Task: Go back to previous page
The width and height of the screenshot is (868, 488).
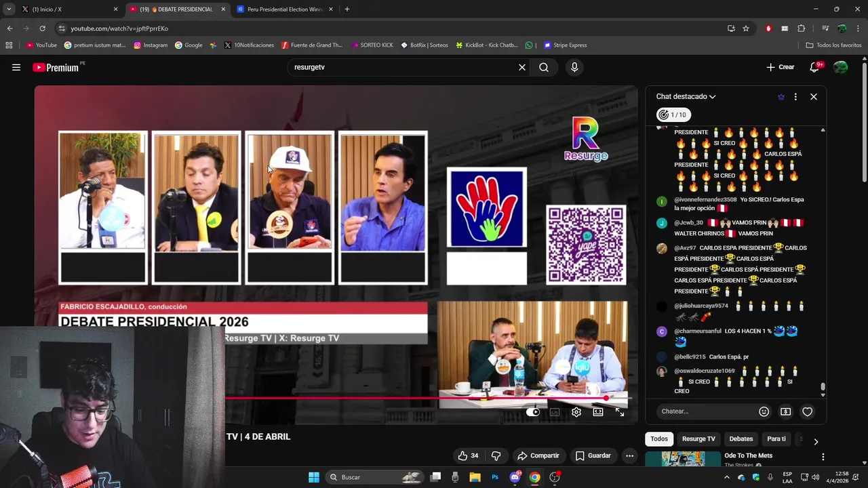Action: click(x=9, y=28)
